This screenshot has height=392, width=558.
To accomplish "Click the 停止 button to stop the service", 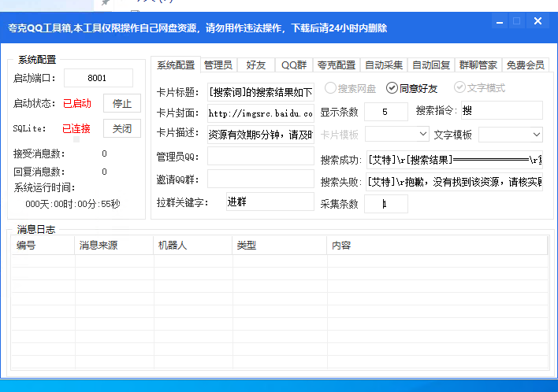I will 121,103.
